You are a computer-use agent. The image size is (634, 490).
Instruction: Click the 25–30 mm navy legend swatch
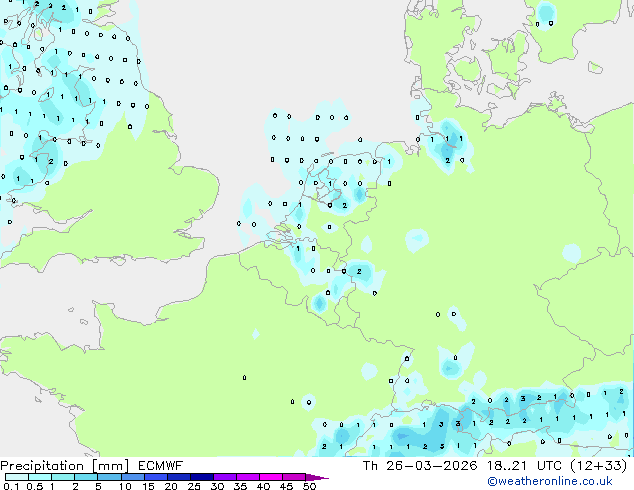pos(201,477)
